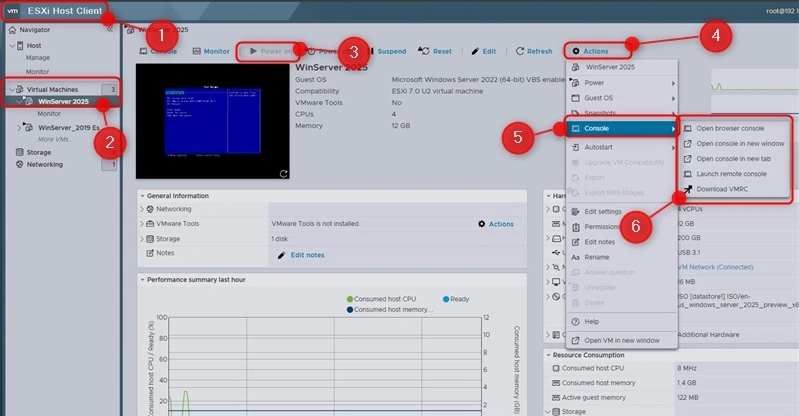Choose Edit settings from Actions menu
Screen dimensions: 799x416
coord(622,212)
